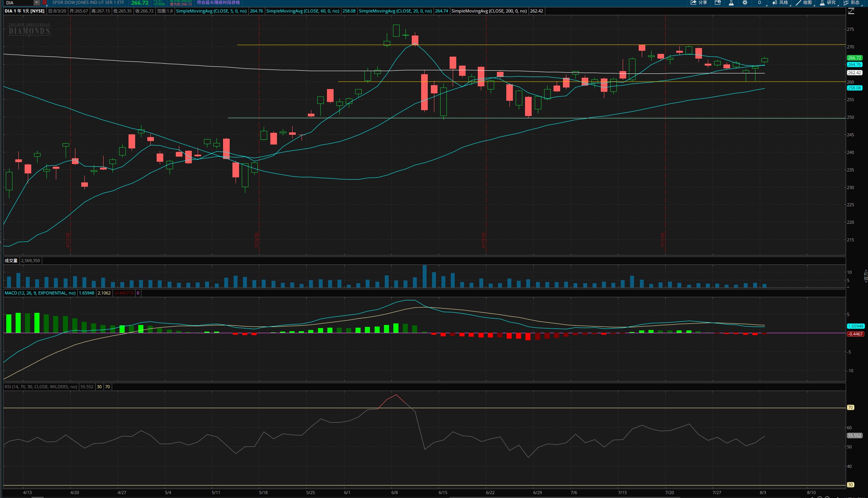The width and height of the screenshot is (868, 498).
Task: Click the MACD value 2.1062 in header
Action: 104,293
